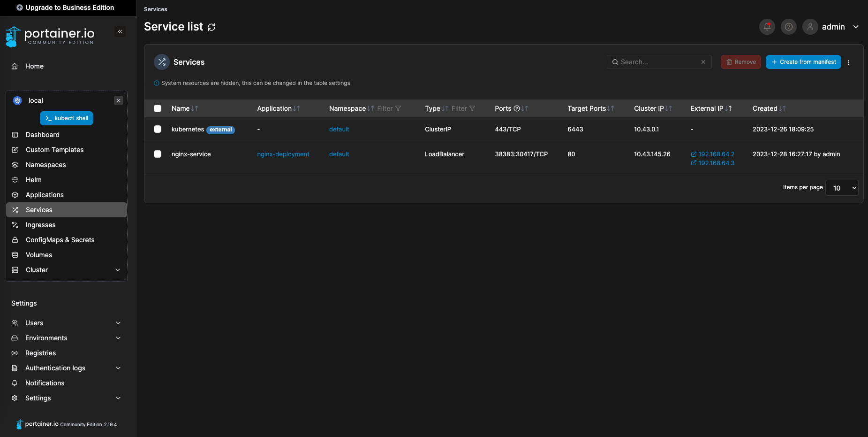
Task: Click the Portainer logo
Action: (50, 36)
